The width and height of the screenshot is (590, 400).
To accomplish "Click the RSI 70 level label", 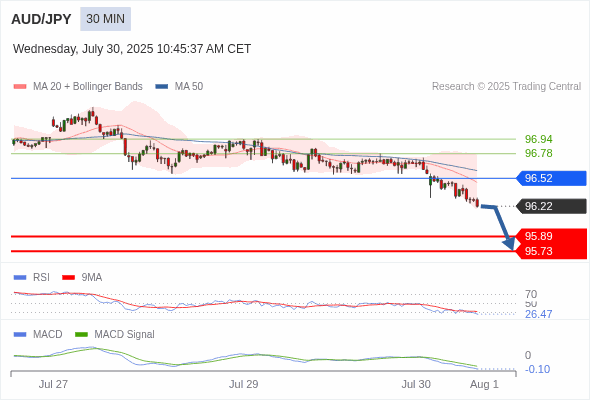I will point(531,294).
